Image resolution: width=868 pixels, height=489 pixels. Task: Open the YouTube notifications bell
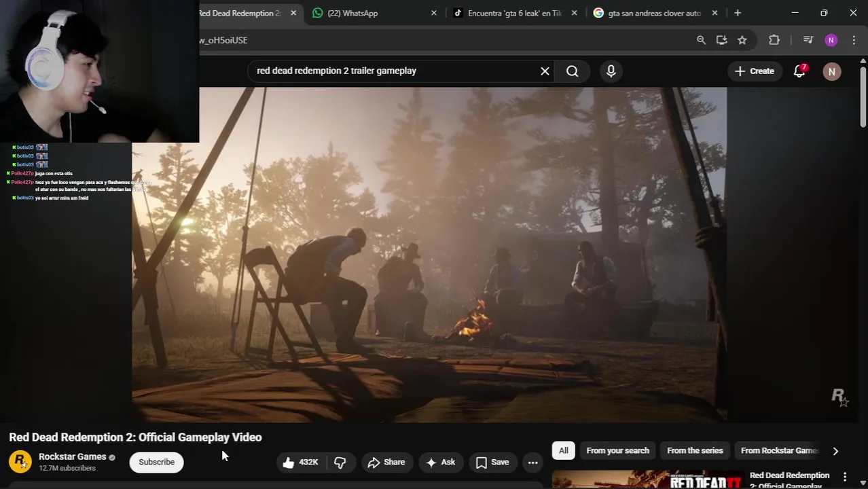tap(800, 71)
